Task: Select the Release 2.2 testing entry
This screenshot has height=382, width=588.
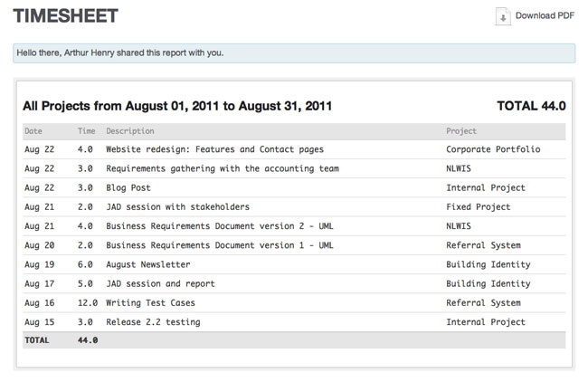Action: (x=153, y=322)
